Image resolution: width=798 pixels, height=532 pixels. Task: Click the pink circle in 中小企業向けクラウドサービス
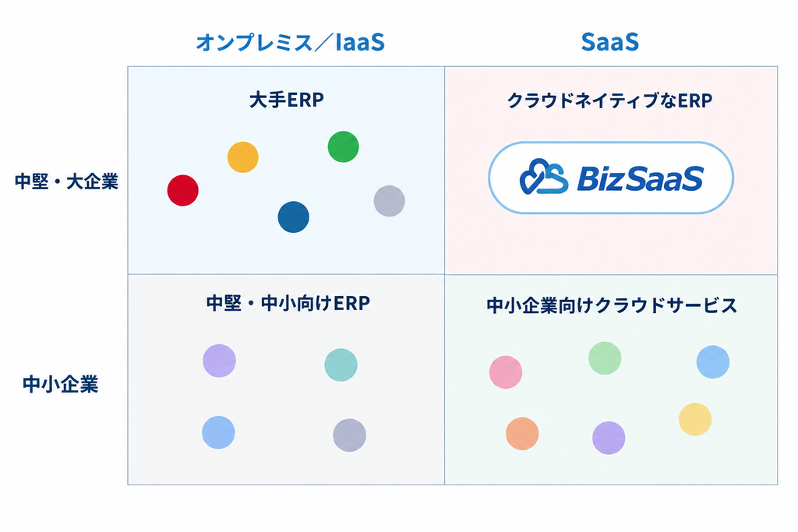(505, 372)
